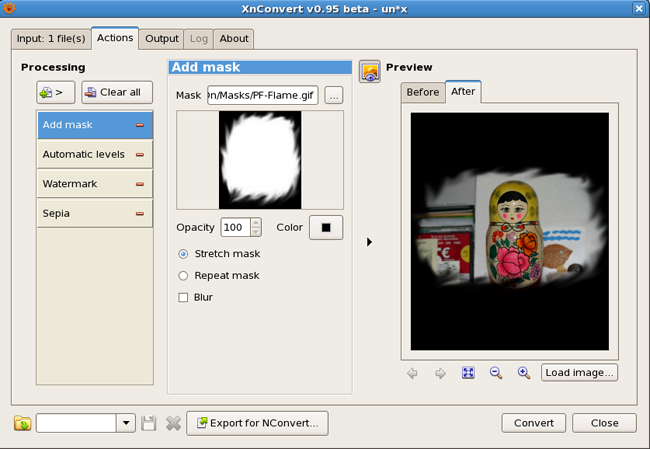Click the panel collapse arrow beside preview
This screenshot has width=650, height=449.
(370, 242)
